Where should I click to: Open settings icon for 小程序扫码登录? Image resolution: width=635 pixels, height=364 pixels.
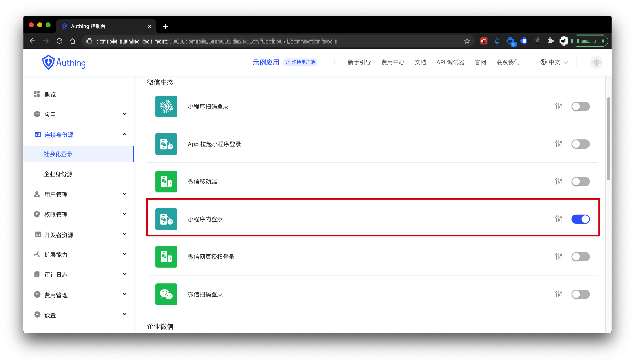click(x=558, y=106)
